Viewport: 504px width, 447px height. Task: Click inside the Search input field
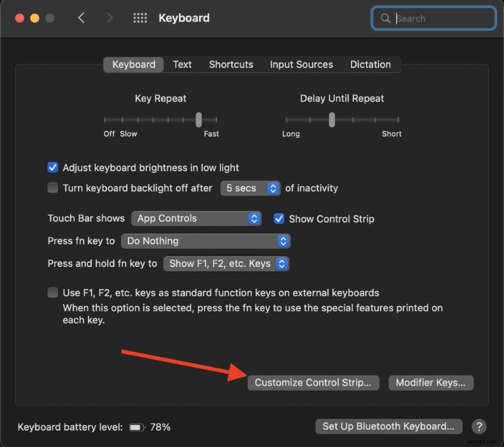(x=435, y=18)
